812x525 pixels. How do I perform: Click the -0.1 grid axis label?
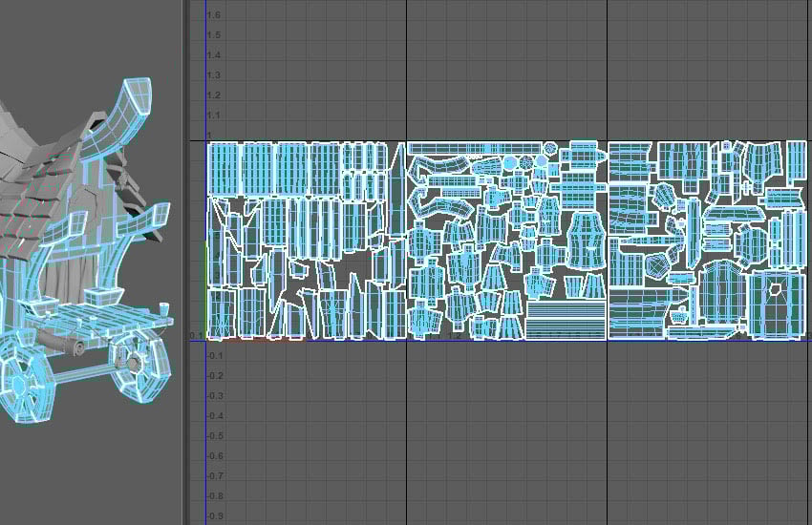215,356
